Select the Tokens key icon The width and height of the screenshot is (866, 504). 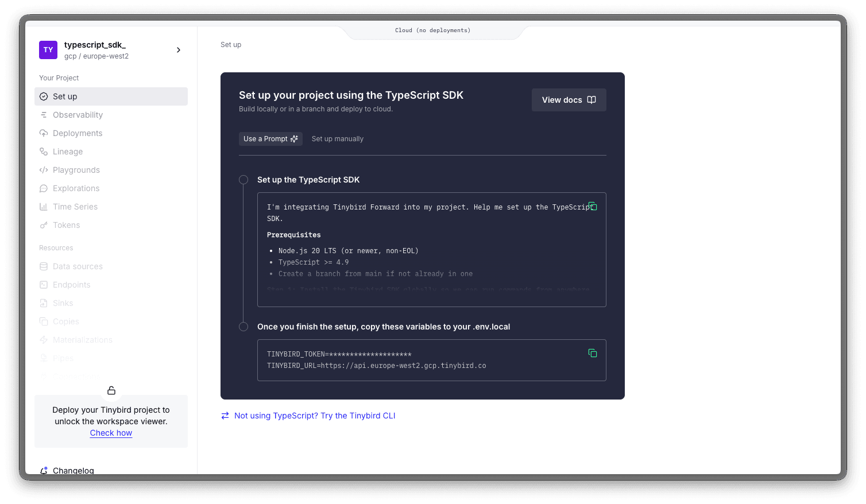(44, 224)
